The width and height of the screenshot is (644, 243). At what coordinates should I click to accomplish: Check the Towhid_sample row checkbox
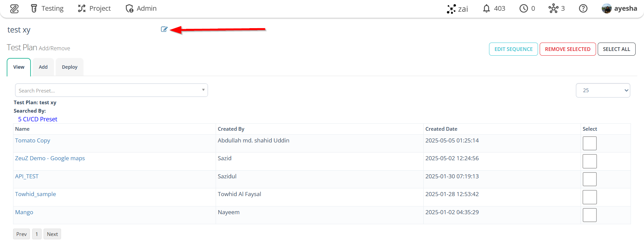pyautogui.click(x=590, y=197)
